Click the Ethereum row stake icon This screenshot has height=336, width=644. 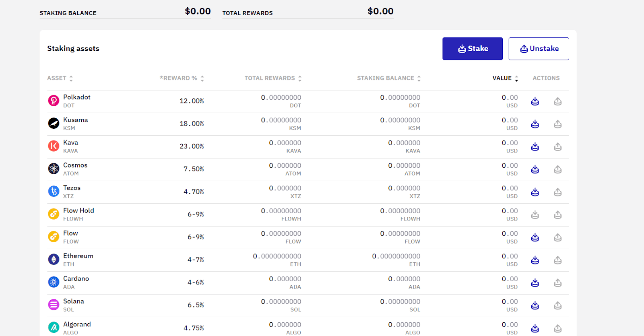[535, 260]
